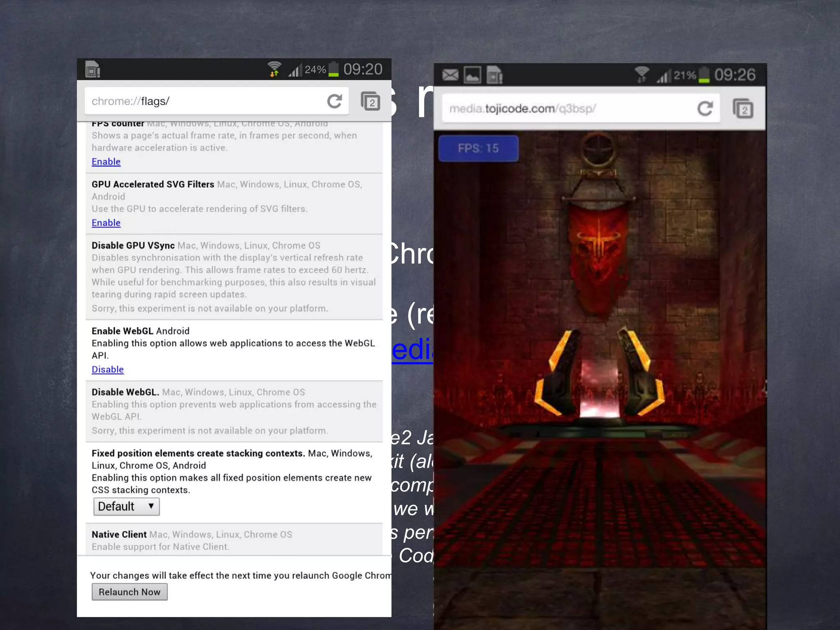This screenshot has width=840, height=630.
Task: Reload the chrome://flags page
Action: 334,101
